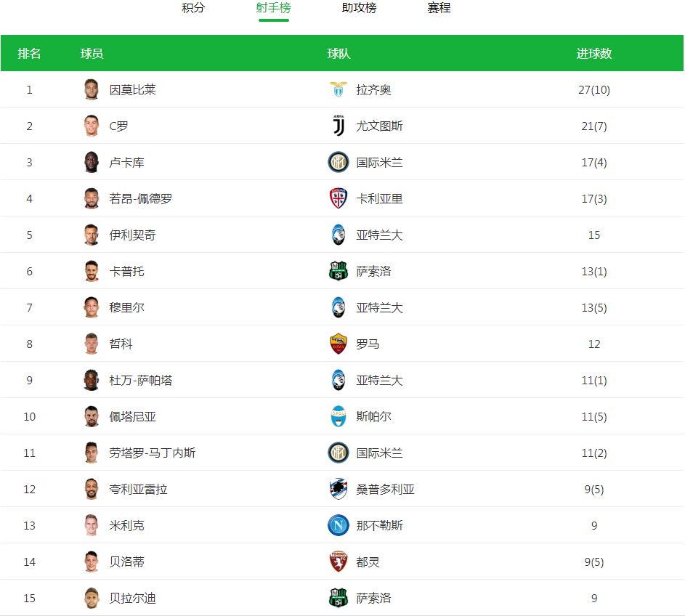Open C罗 player page link
The image size is (685, 616).
pyautogui.click(x=118, y=126)
